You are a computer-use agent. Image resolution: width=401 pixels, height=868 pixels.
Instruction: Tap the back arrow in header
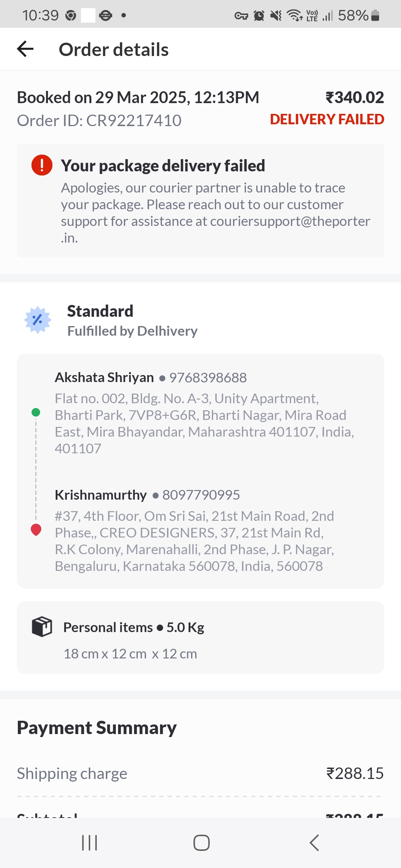(x=25, y=49)
